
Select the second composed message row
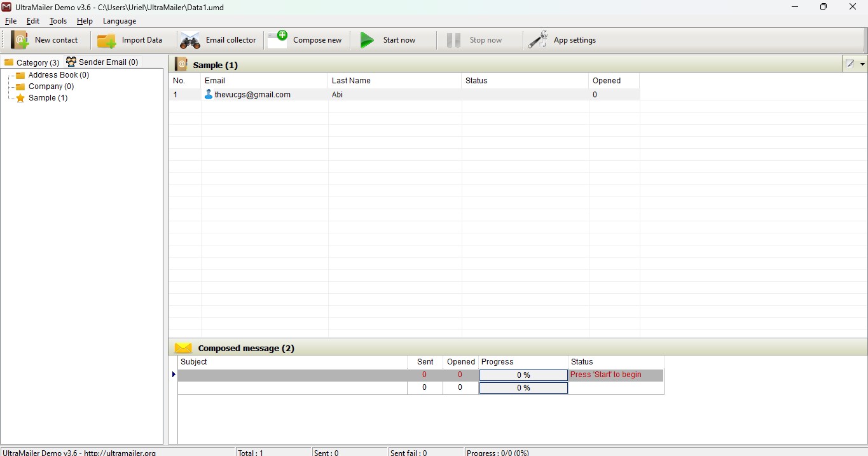tap(291, 388)
